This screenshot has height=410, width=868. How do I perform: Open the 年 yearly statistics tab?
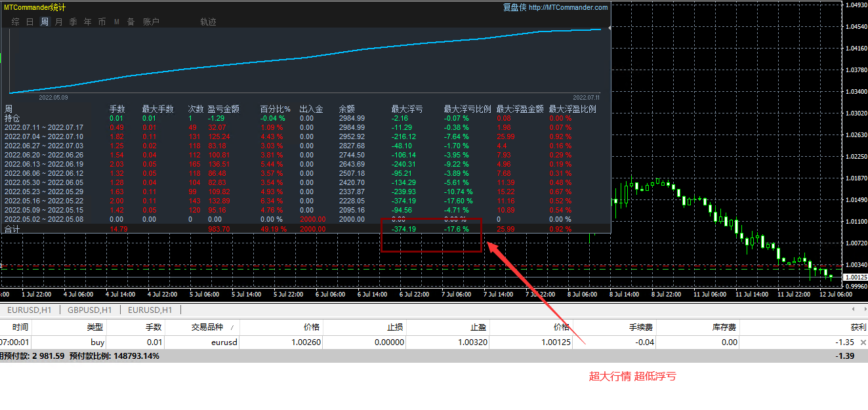[88, 22]
